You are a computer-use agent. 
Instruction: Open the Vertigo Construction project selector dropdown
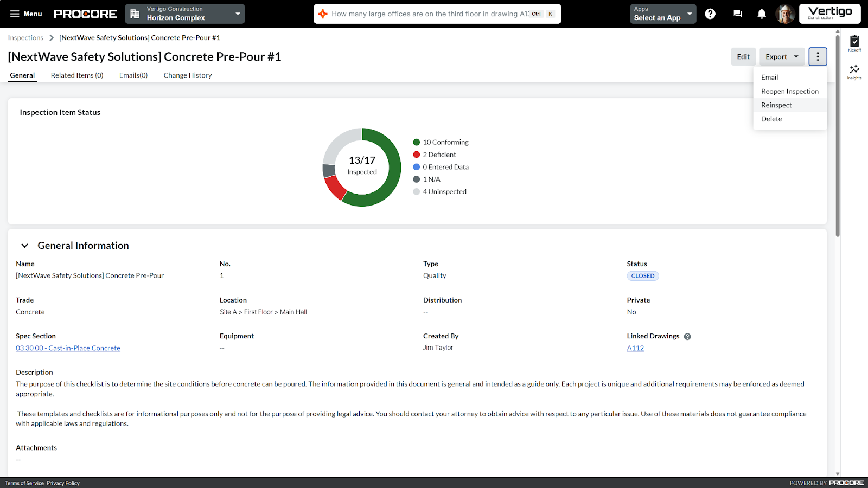[x=185, y=14]
